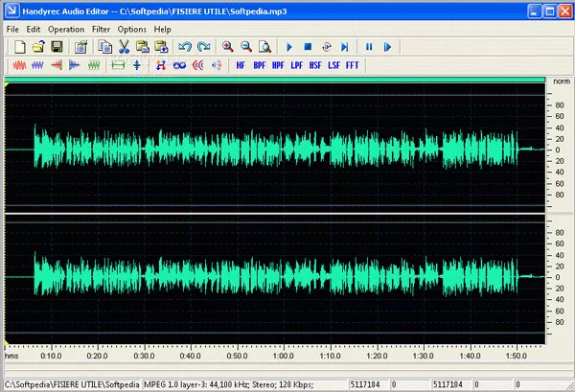Viewport: 575px width, 392px height.
Task: Open the folder icon to load audio
Action: [37, 46]
